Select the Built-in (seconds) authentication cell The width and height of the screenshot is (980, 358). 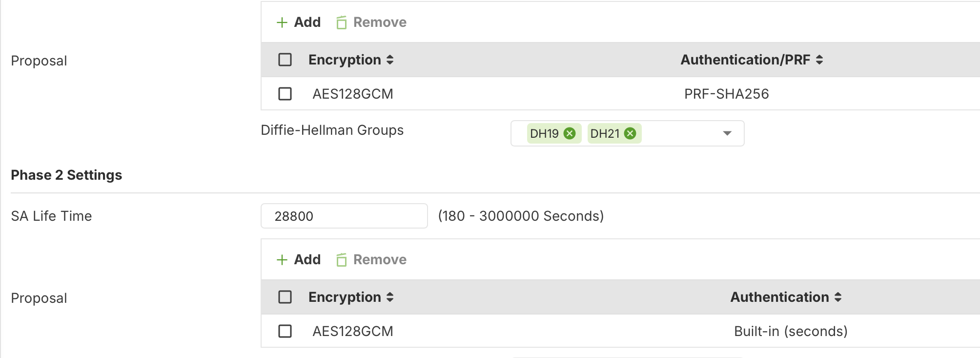pos(791,331)
